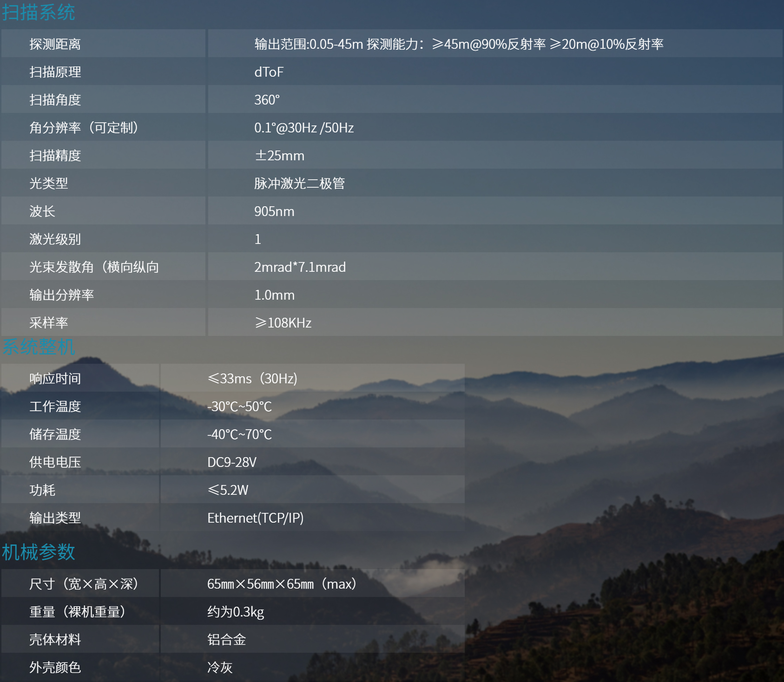Click the 机械参数 section heading
Screen dimensions: 784x682
coord(38,552)
